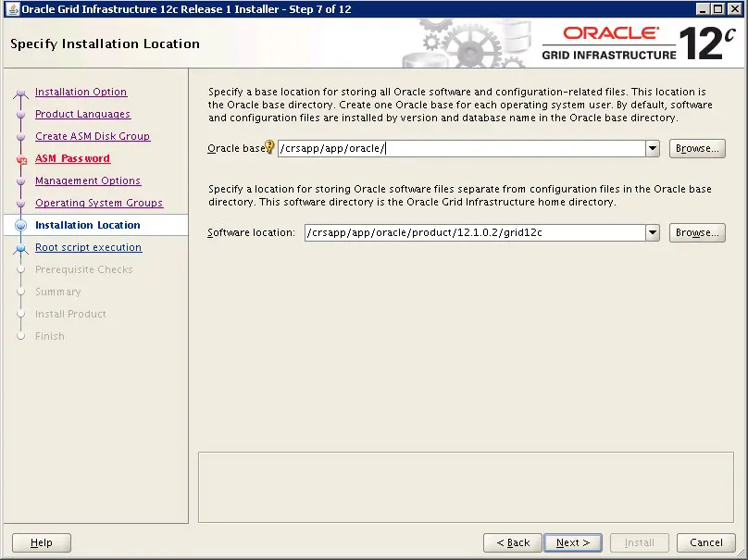Click the Oracle base help hint icon
Screen dimensions: 748x560
point(269,146)
